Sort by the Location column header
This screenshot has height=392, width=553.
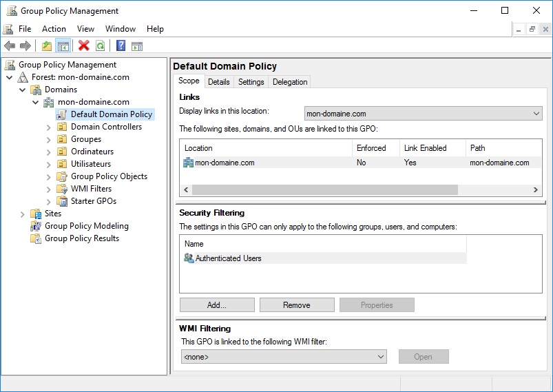pyautogui.click(x=267, y=148)
